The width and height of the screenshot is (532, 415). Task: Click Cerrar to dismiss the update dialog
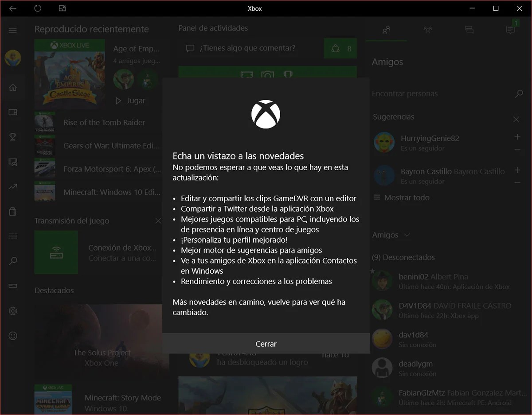tap(266, 344)
